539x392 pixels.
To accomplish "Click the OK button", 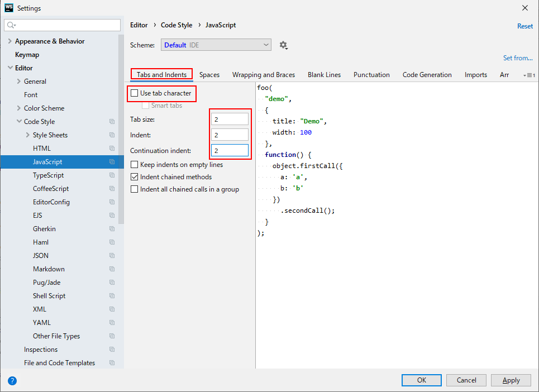I will pos(422,380).
